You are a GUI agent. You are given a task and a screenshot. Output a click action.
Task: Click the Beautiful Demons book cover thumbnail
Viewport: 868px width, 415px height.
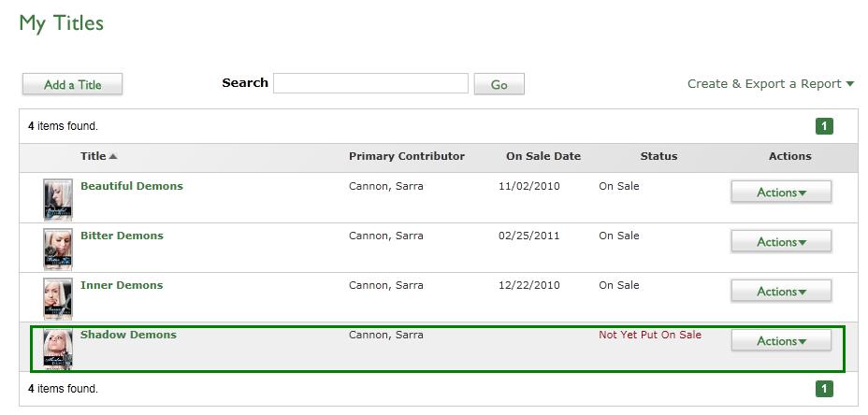click(57, 198)
